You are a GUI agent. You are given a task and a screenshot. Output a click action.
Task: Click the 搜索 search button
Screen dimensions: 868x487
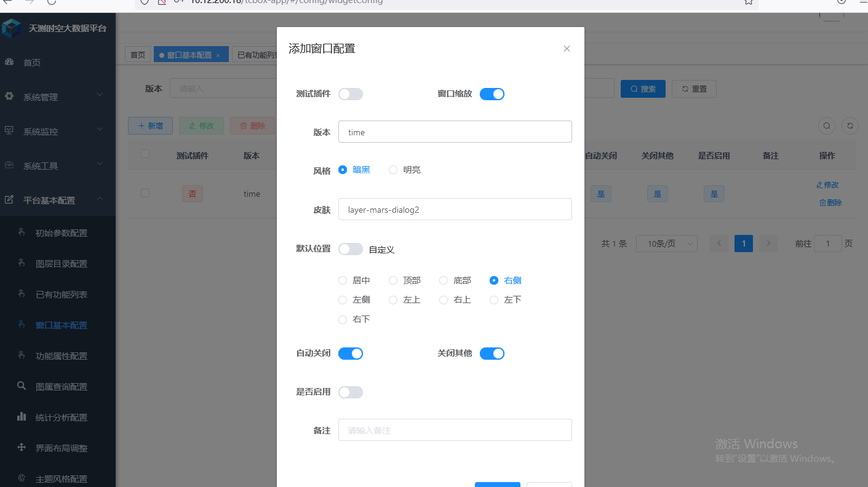(x=643, y=89)
